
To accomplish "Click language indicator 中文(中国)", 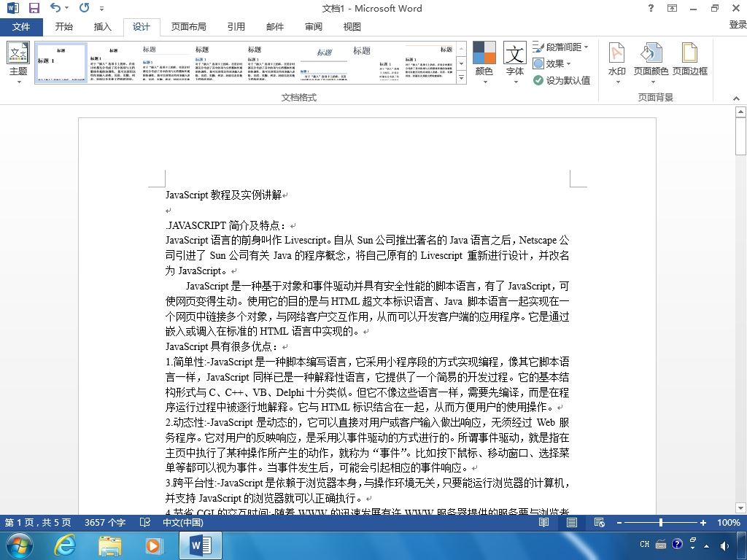I will coord(183,523).
